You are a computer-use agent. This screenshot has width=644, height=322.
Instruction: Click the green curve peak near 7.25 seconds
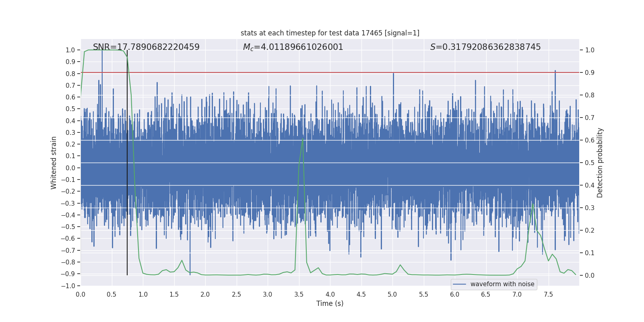[533, 204]
